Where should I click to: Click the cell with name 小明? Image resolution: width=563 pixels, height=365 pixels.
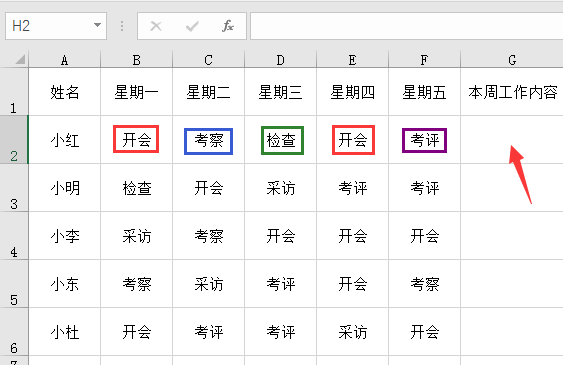[x=65, y=188]
